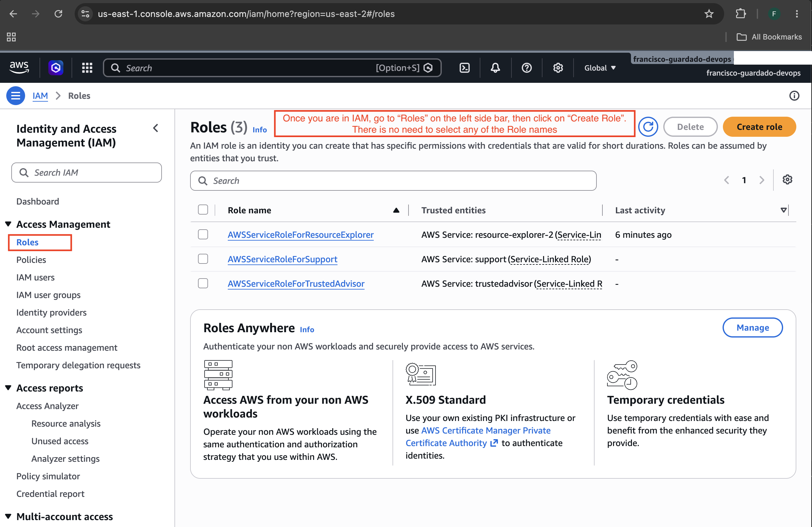This screenshot has width=812, height=527.
Task: Open Account settings in the sidebar
Action: tap(49, 330)
